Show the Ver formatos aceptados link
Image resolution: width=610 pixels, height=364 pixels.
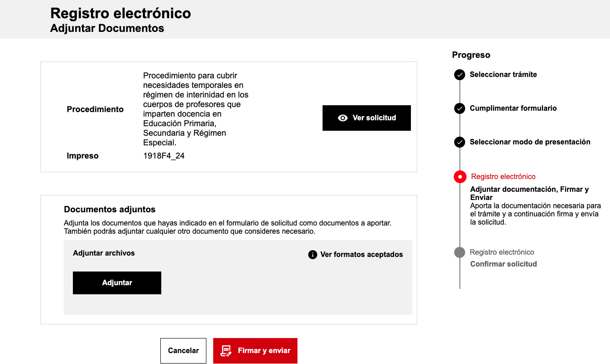pyautogui.click(x=362, y=255)
